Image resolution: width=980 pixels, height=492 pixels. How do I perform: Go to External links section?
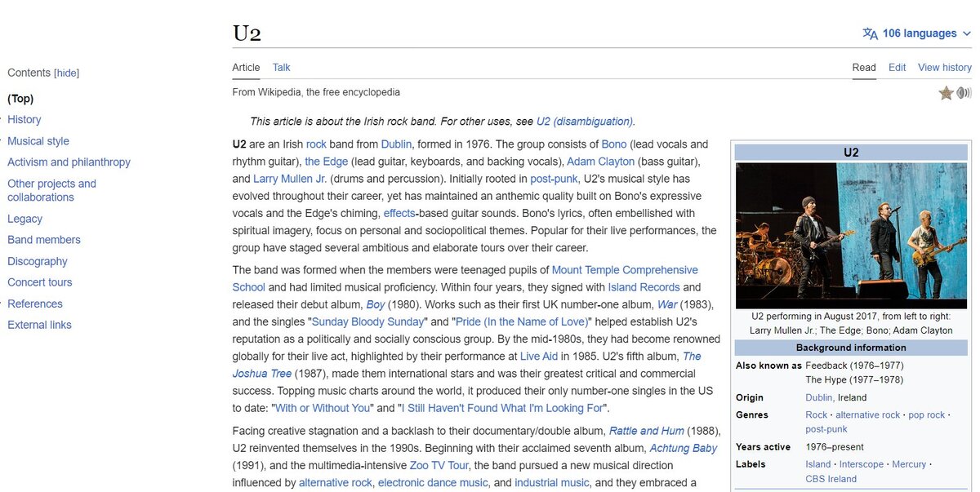point(39,325)
